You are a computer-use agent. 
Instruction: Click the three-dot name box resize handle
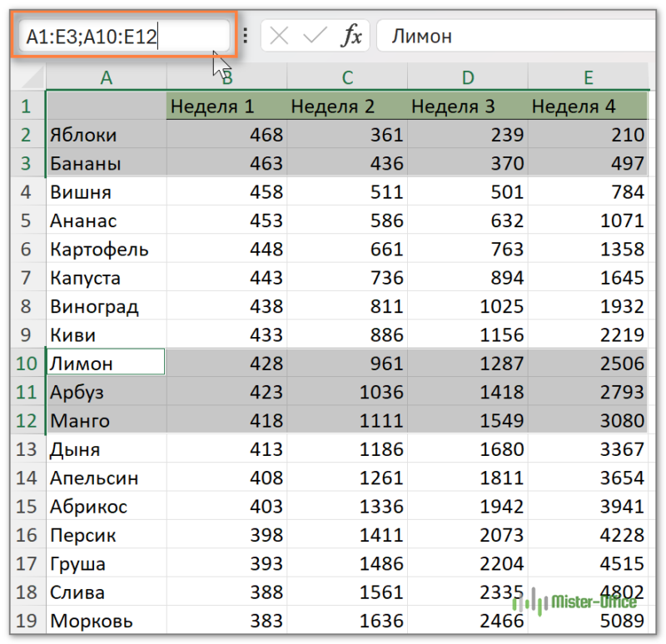(245, 36)
